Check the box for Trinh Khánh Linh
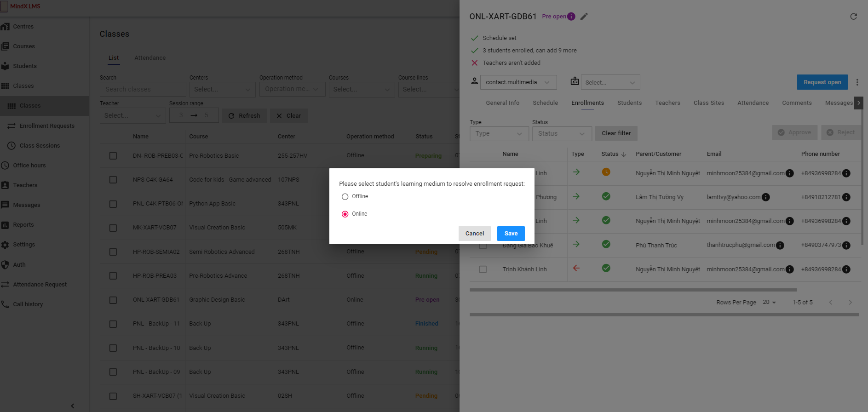 [x=483, y=269]
